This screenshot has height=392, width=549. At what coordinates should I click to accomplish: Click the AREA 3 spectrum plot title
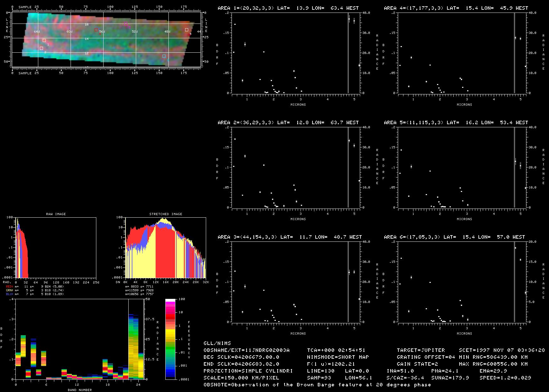(x=288, y=237)
